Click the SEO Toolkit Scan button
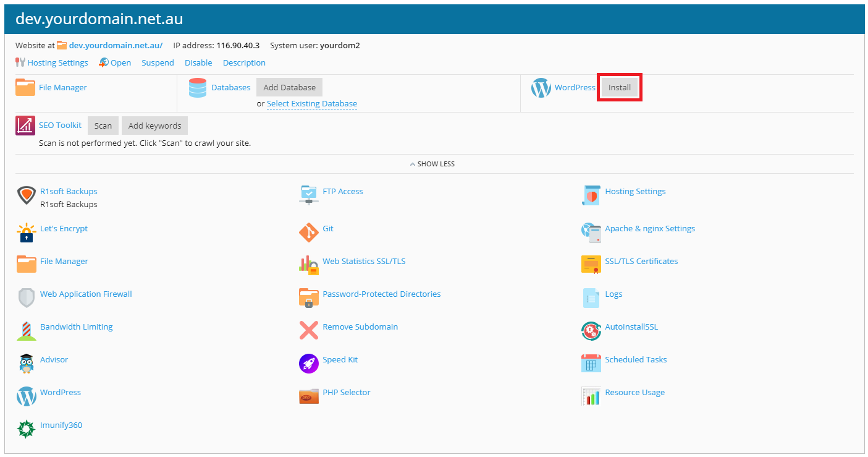The image size is (868, 457). click(x=103, y=126)
